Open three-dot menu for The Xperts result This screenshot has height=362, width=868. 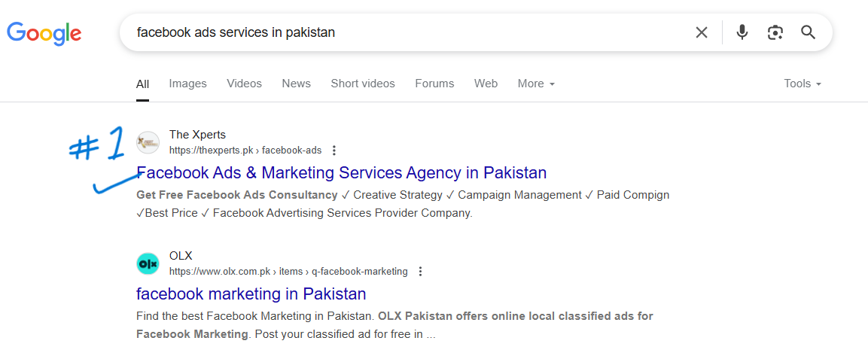pyautogui.click(x=333, y=151)
